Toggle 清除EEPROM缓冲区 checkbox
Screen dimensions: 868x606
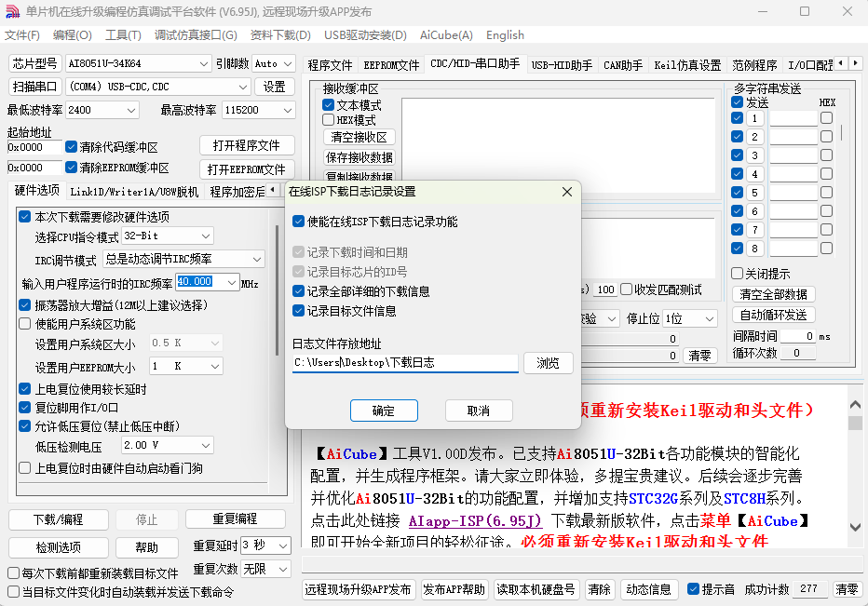tap(71, 168)
